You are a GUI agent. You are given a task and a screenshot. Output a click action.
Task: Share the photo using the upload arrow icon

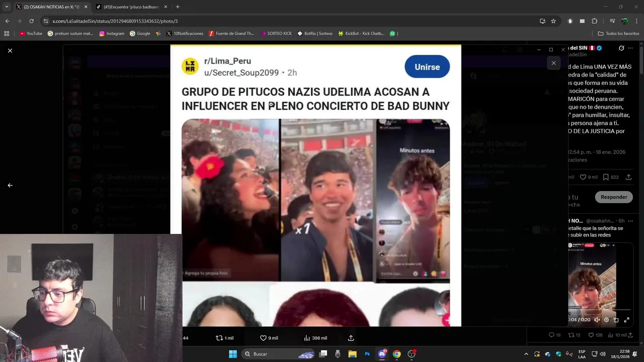tap(351, 338)
